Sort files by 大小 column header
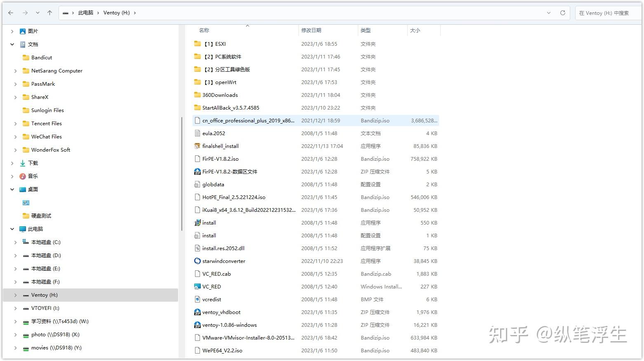The width and height of the screenshot is (644, 361). pos(415,30)
